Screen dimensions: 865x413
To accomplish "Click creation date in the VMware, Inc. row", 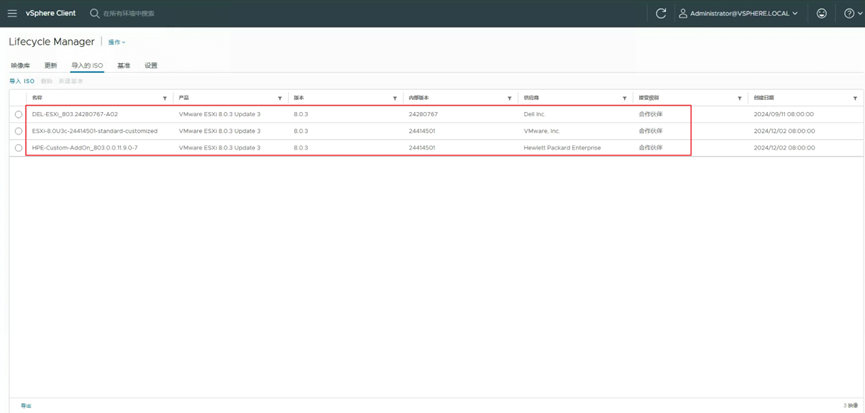I will tap(783, 131).
